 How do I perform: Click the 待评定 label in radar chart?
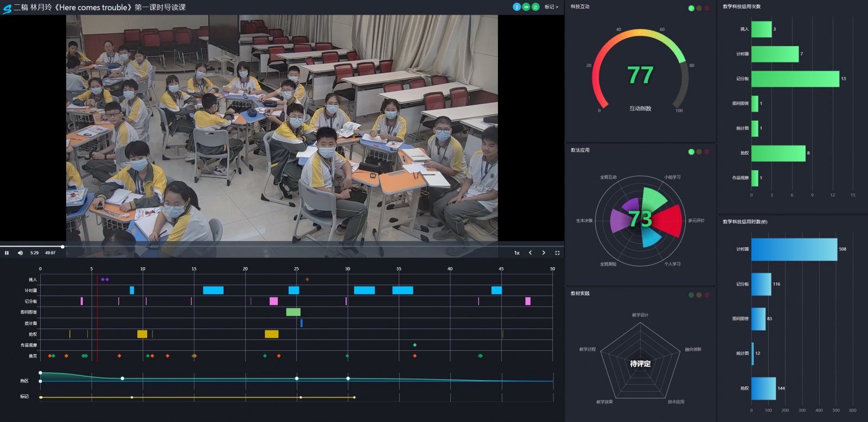[640, 364]
